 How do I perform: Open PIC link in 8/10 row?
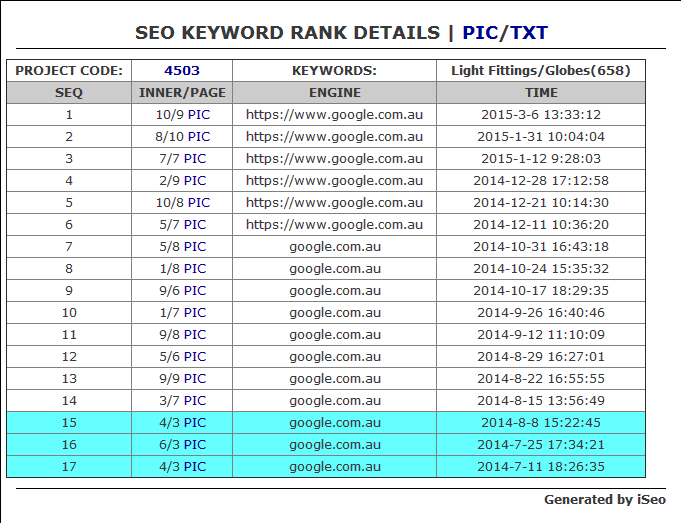coord(198,137)
